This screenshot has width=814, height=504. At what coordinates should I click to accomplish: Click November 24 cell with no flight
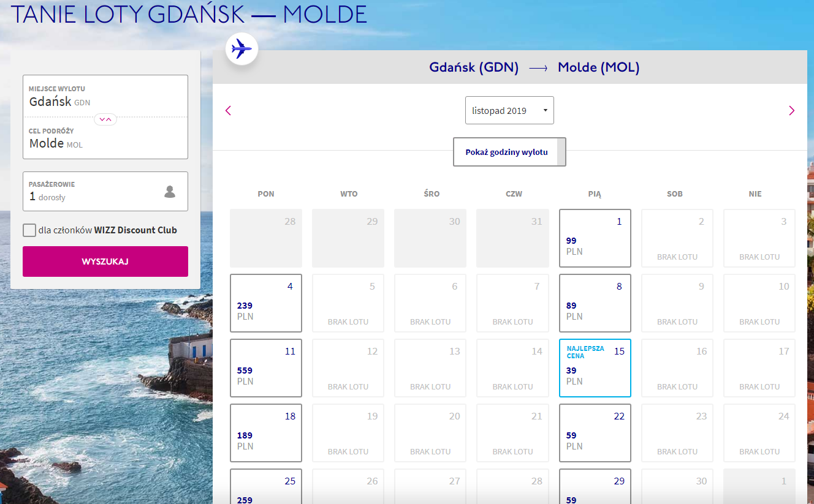[759, 433]
